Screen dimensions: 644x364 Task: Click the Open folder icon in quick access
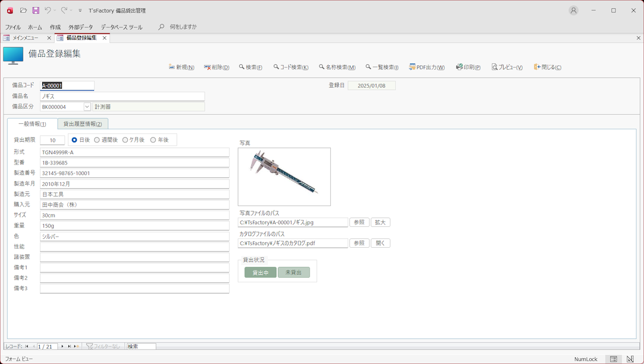click(23, 10)
